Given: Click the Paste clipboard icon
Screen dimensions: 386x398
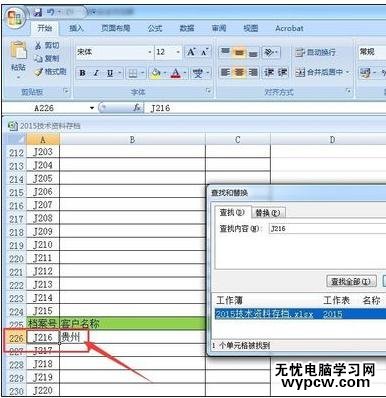Looking at the screenshot, I should pos(18,51).
